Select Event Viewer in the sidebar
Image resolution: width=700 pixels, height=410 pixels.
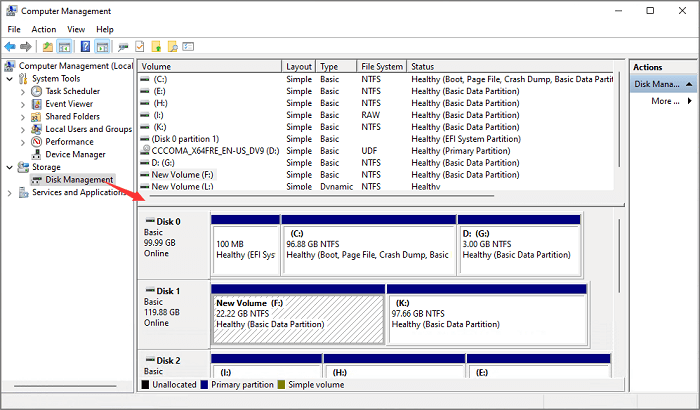(x=68, y=104)
